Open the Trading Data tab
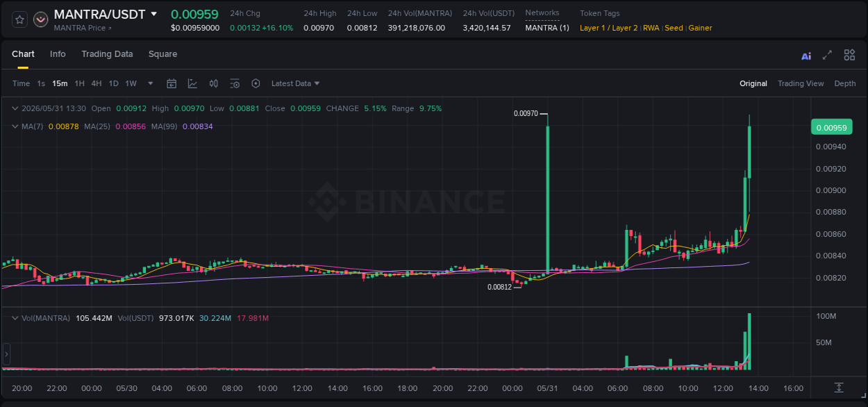This screenshot has height=407, width=868. coord(107,54)
